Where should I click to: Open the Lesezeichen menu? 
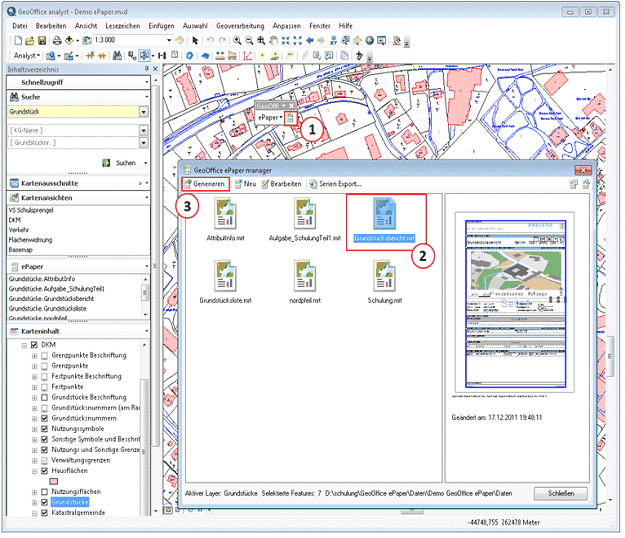(x=121, y=24)
